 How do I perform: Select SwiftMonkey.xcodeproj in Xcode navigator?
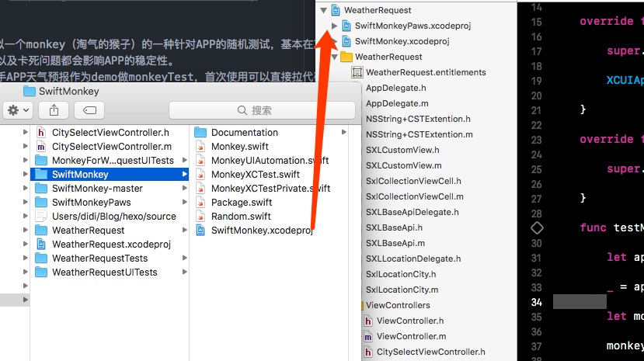[402, 41]
